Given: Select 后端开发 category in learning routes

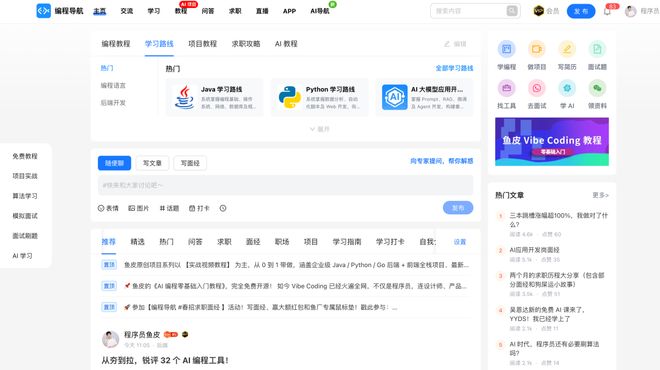Looking at the screenshot, I should click(x=113, y=103).
